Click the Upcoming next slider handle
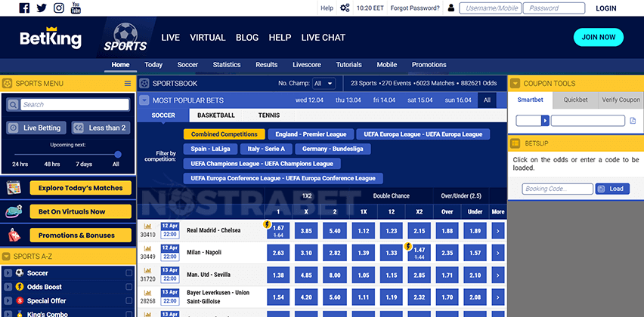The height and width of the screenshot is (317, 644). (x=118, y=155)
